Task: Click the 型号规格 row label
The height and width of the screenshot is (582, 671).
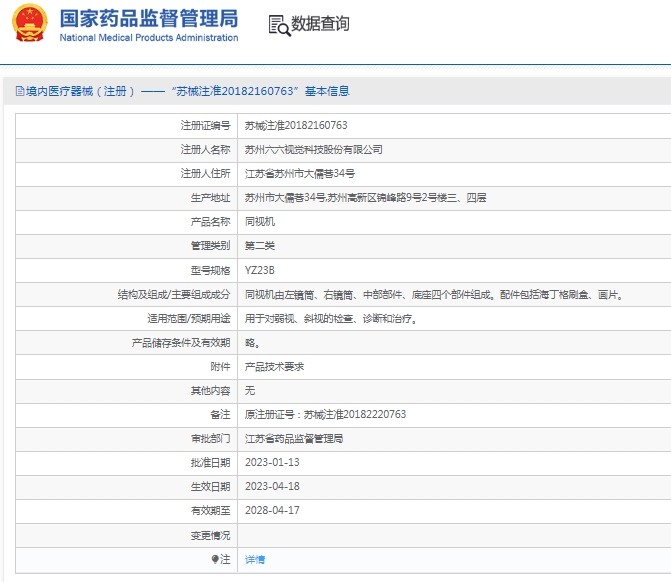Action: pyautogui.click(x=211, y=270)
